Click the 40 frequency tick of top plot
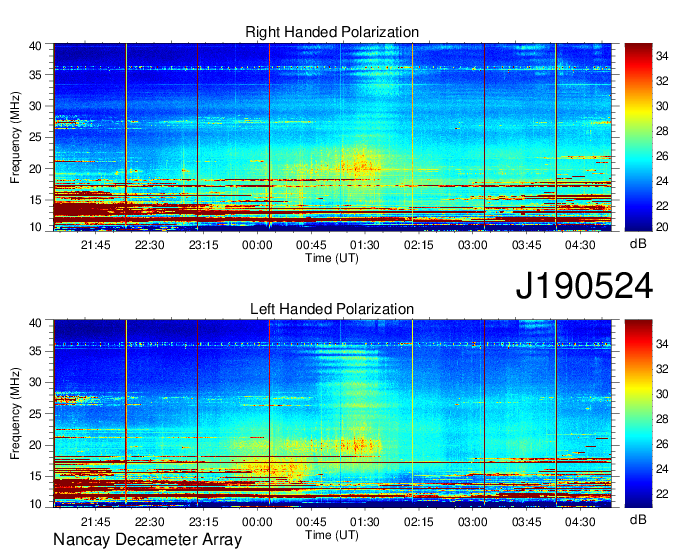 (36, 46)
